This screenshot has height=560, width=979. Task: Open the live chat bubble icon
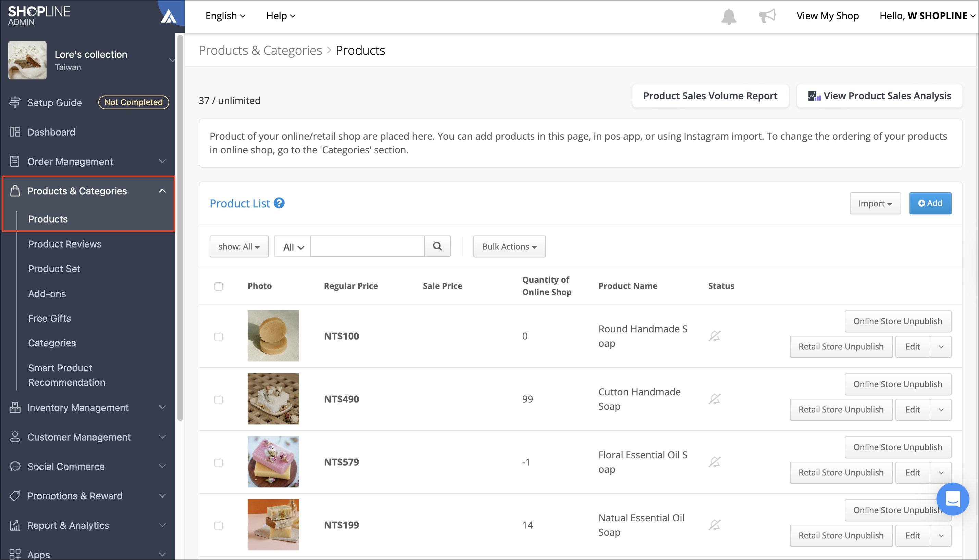point(952,499)
